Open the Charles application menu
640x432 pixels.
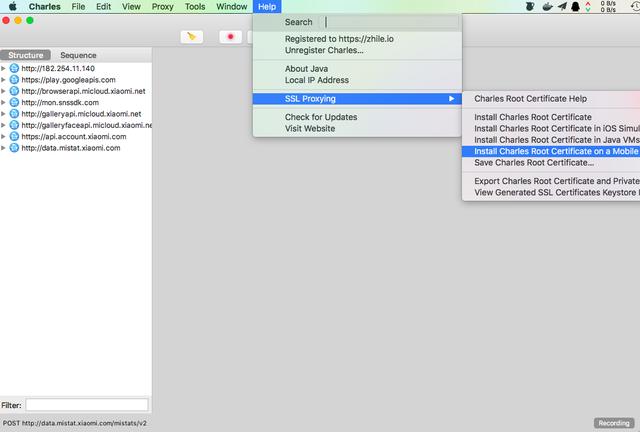coord(44,7)
